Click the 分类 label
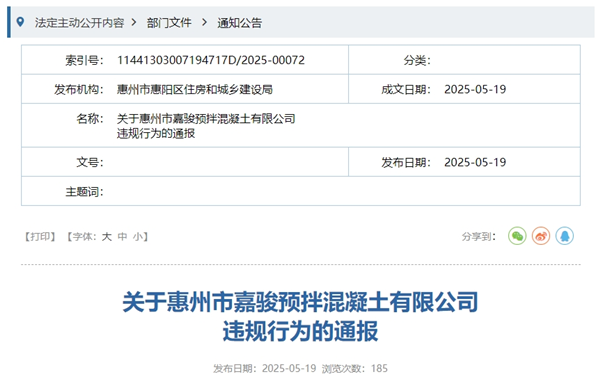Viewport: 600px width, 376px height. (x=417, y=60)
